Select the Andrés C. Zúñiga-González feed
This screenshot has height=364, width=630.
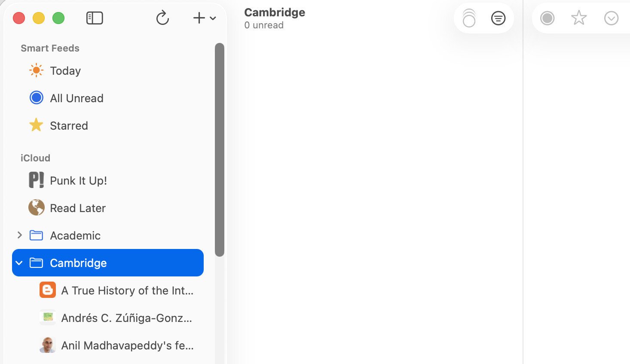point(126,318)
